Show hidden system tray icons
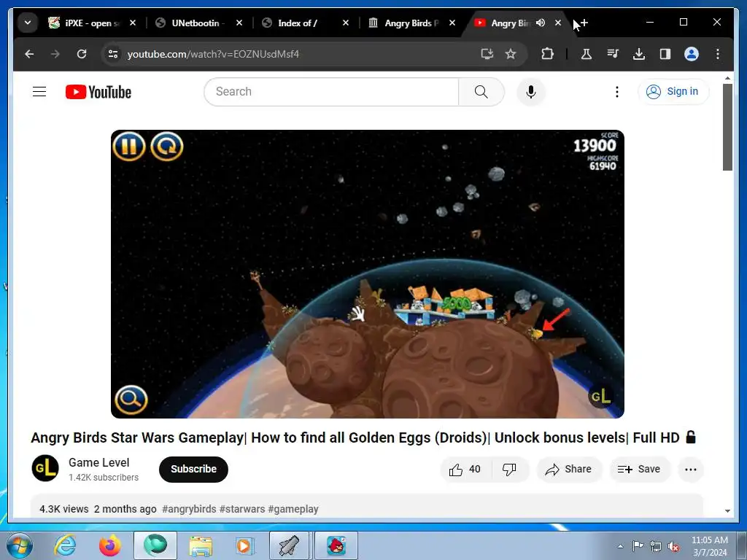 (x=620, y=546)
